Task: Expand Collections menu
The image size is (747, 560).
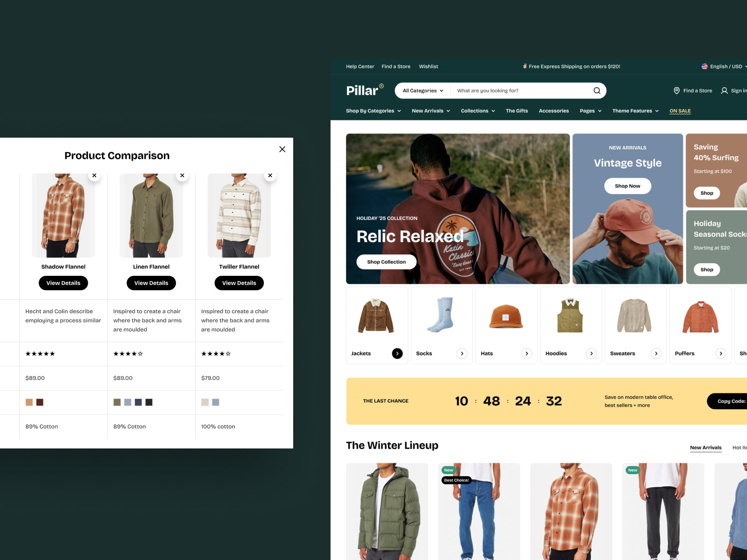Action: click(x=478, y=111)
